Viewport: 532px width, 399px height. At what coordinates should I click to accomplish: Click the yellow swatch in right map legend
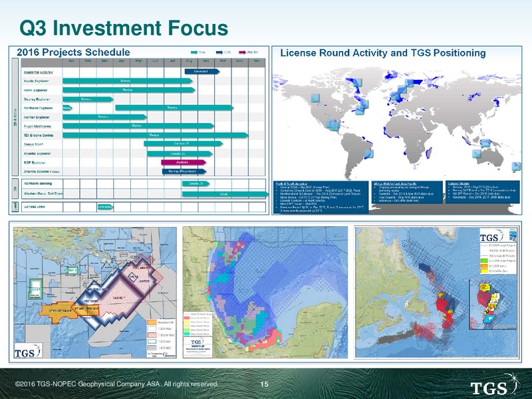(x=484, y=271)
